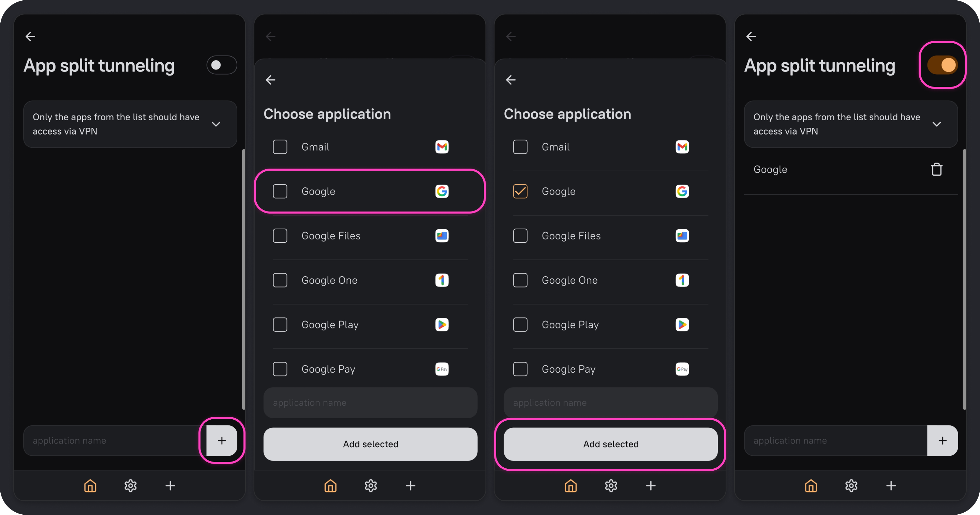Screen dimensions: 980x515
Task: Focus application name field under the checked Google list
Action: pyautogui.click(x=610, y=403)
